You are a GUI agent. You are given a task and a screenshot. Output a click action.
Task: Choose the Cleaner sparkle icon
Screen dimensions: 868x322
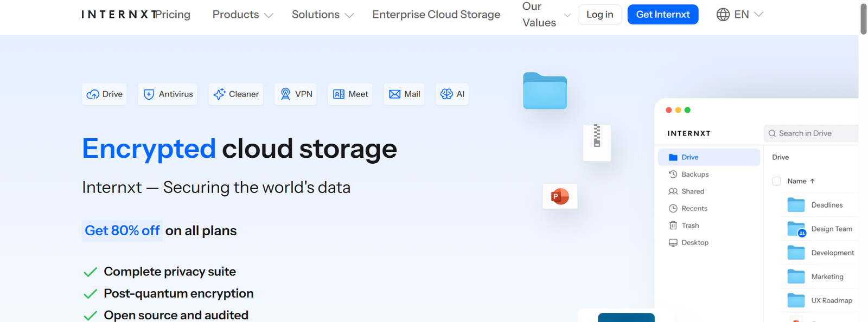point(219,94)
